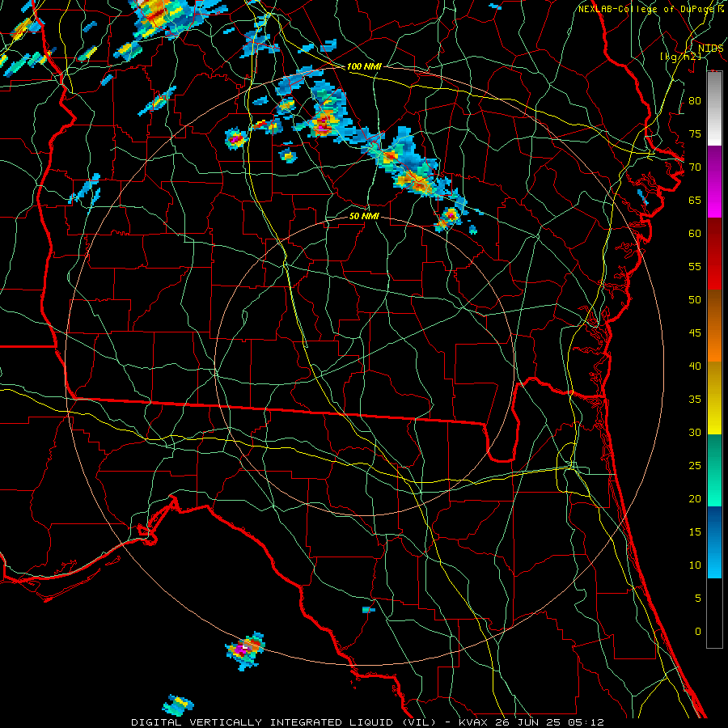This screenshot has height=728, width=728.
Task: Click the 80 value on the legend
Action: coord(695,101)
